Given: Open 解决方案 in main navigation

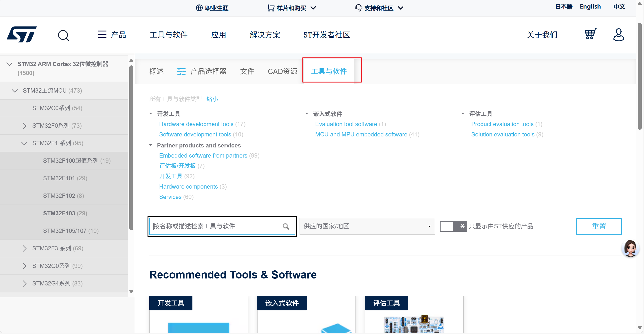Looking at the screenshot, I should [265, 35].
